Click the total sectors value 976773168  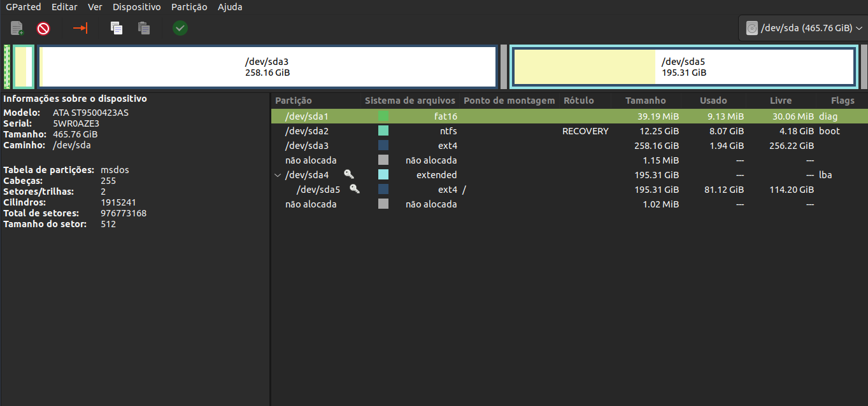click(124, 213)
